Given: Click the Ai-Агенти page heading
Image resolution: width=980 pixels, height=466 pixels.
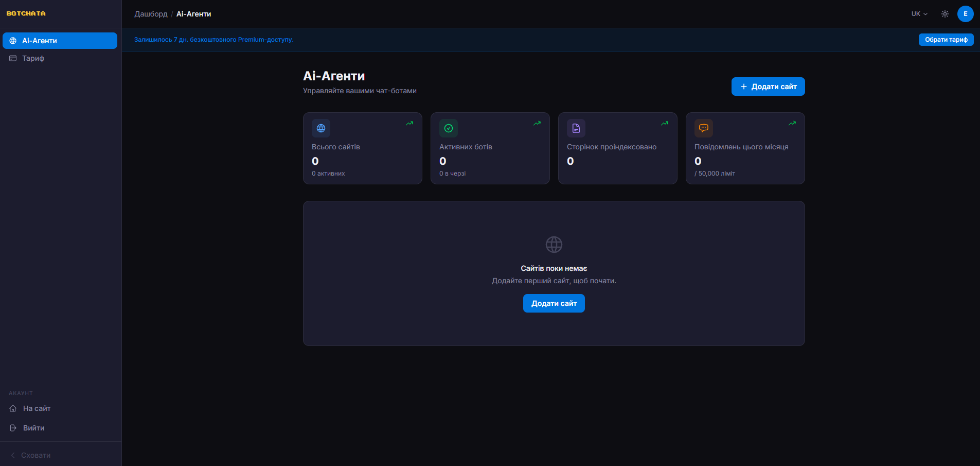Looking at the screenshot, I should tap(334, 76).
